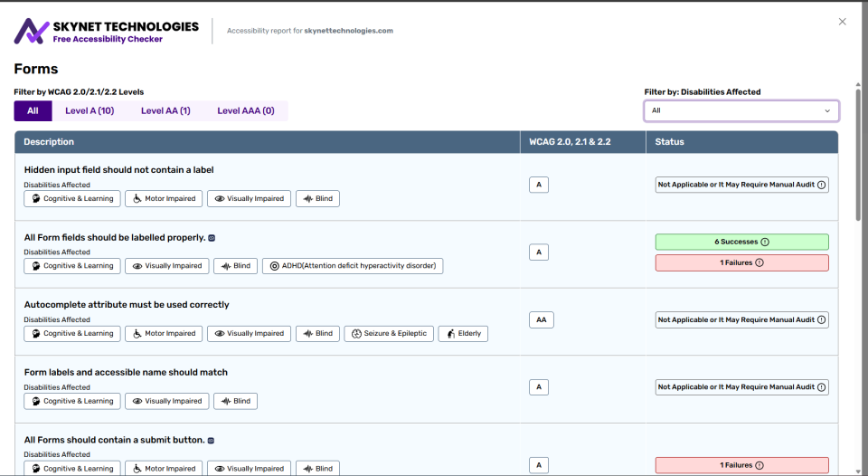Select the All levels filter tab

tap(33, 110)
